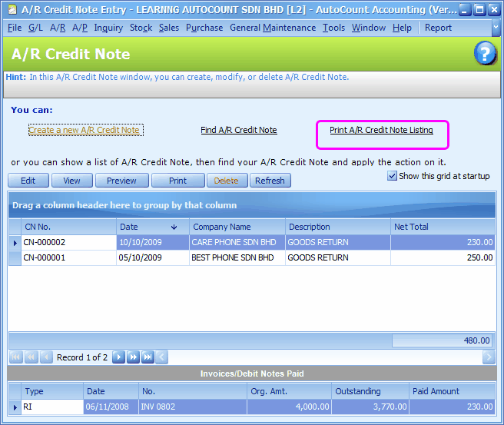Open the Sales menu
This screenshot has width=504, height=425.
pyautogui.click(x=168, y=28)
